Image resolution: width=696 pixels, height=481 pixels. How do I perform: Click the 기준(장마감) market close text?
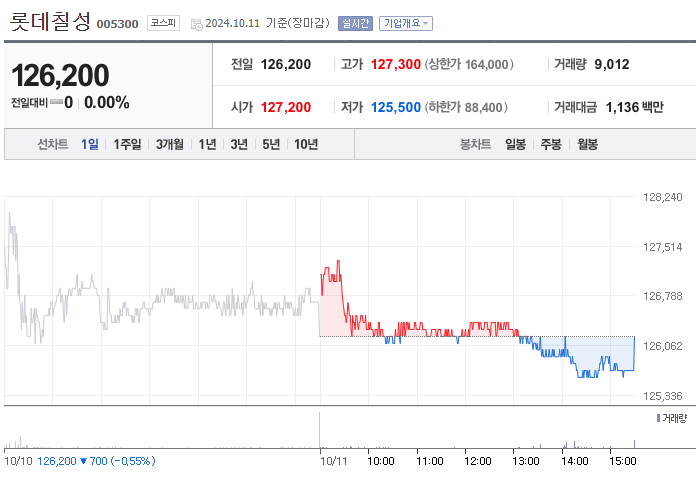298,23
